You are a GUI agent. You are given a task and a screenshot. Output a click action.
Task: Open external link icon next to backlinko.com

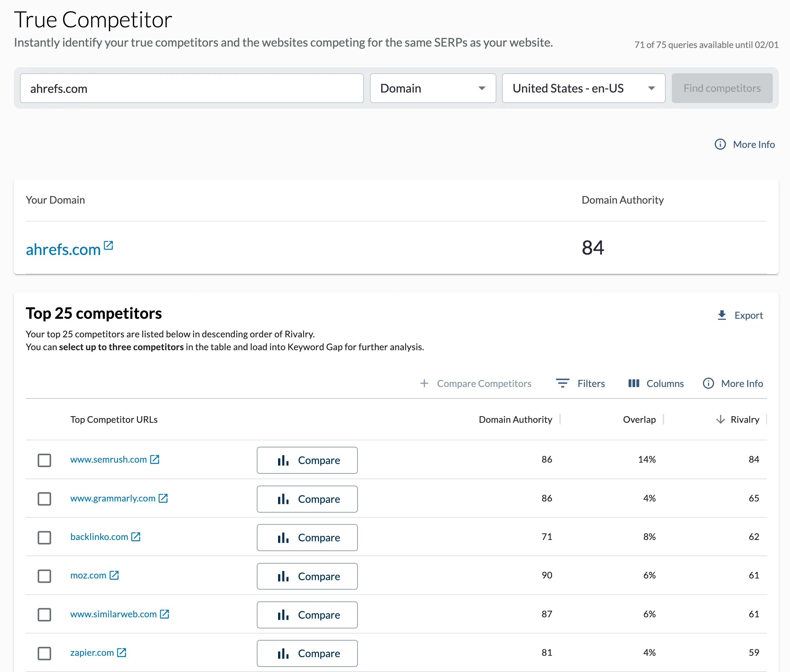pos(136,537)
